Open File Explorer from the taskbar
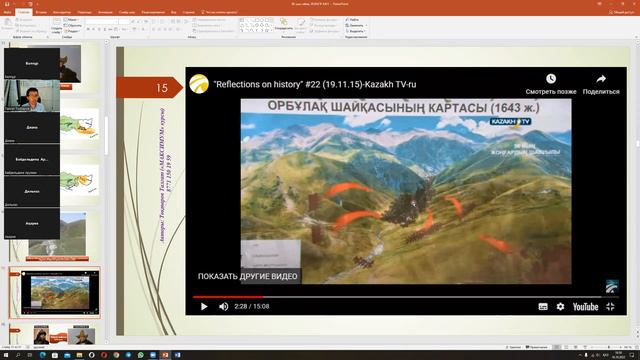The height and width of the screenshot is (360, 640). pos(79,355)
